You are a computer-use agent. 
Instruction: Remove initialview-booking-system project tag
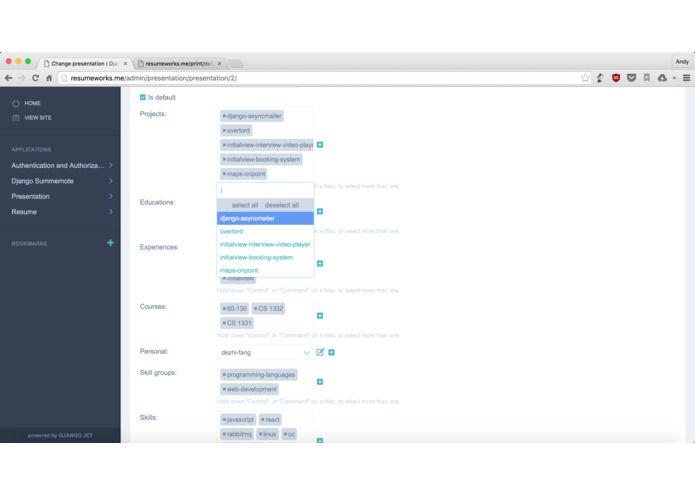pos(224,159)
